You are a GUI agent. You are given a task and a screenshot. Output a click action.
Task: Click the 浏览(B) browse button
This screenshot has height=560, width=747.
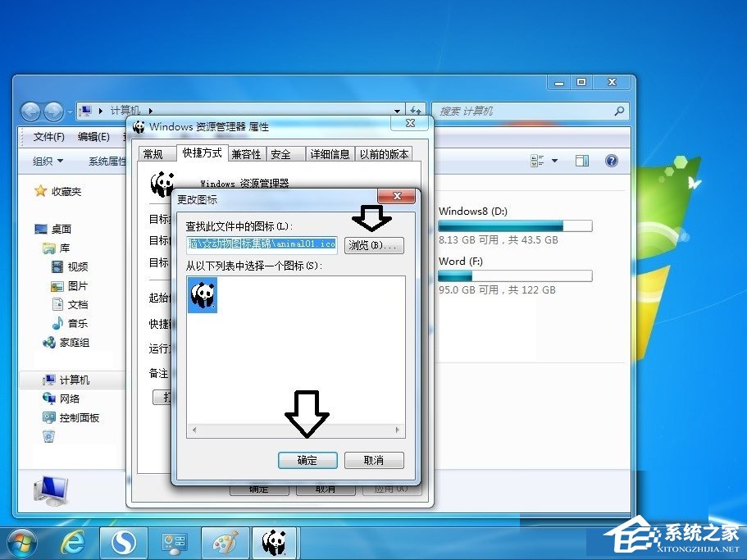(374, 245)
